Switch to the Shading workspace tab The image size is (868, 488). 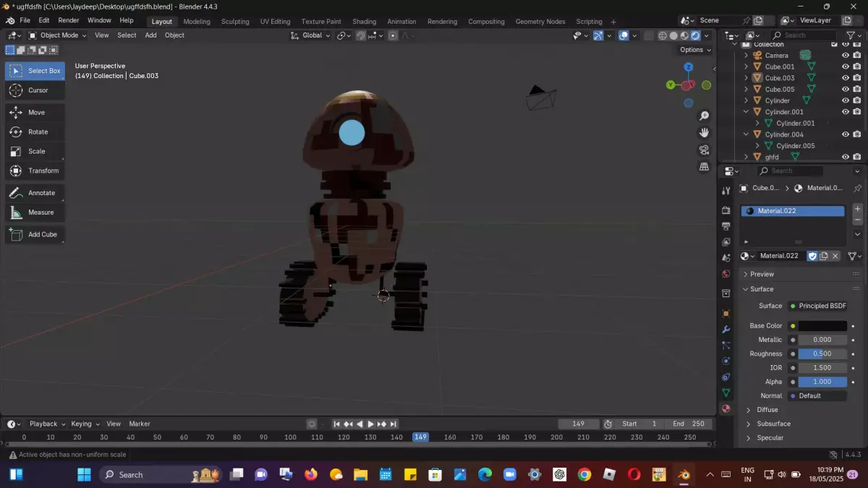(x=365, y=22)
